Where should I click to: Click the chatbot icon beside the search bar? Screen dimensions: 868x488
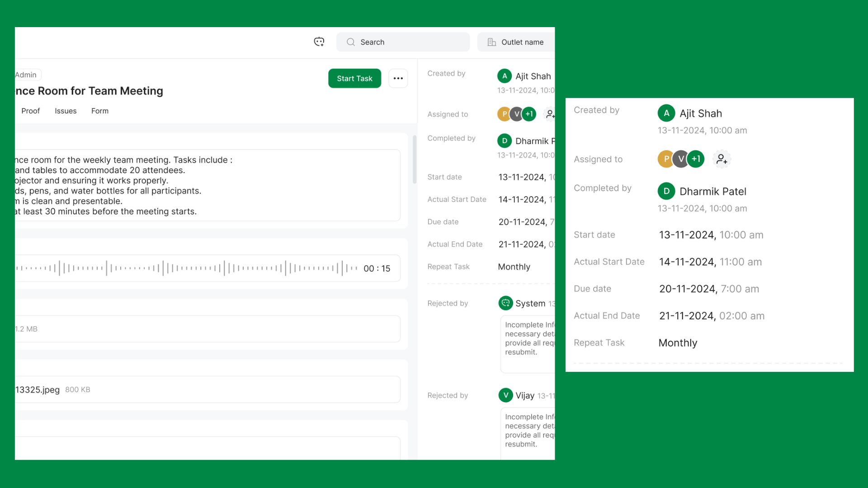[319, 42]
